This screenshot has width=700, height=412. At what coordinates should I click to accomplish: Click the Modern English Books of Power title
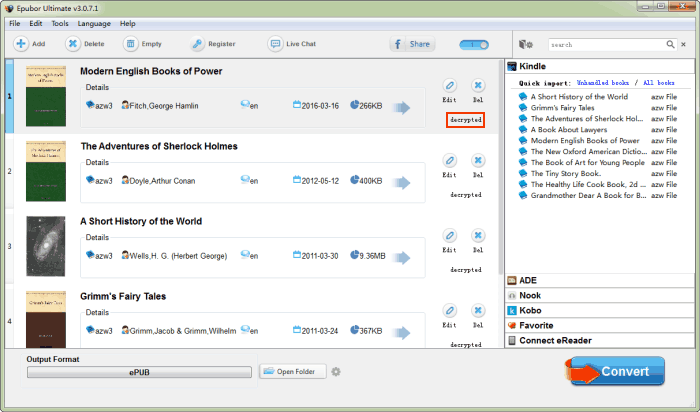pos(151,71)
